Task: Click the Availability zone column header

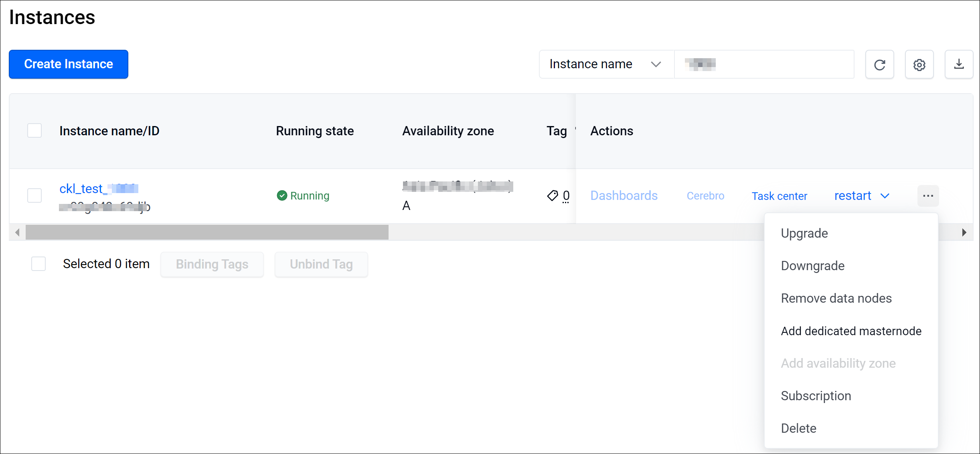Action: [x=448, y=131]
